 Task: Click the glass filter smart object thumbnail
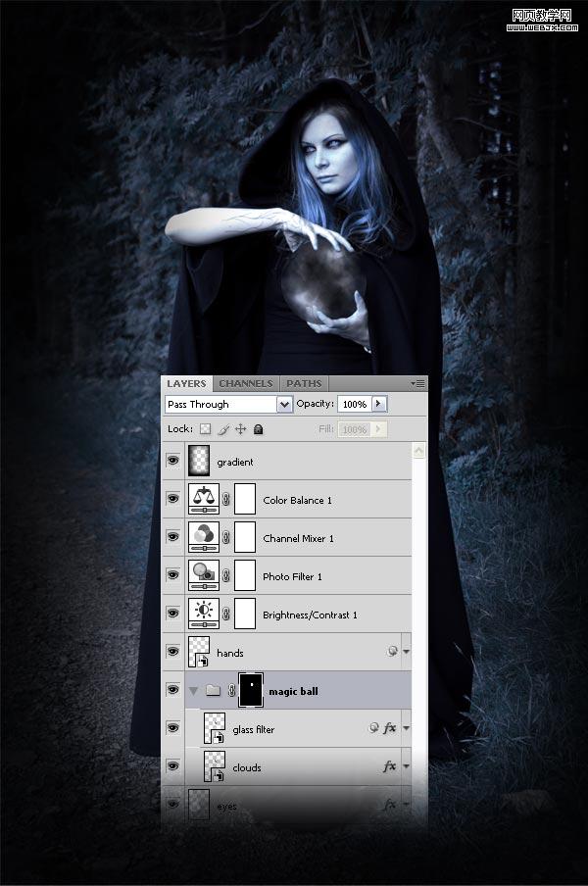pos(215,728)
